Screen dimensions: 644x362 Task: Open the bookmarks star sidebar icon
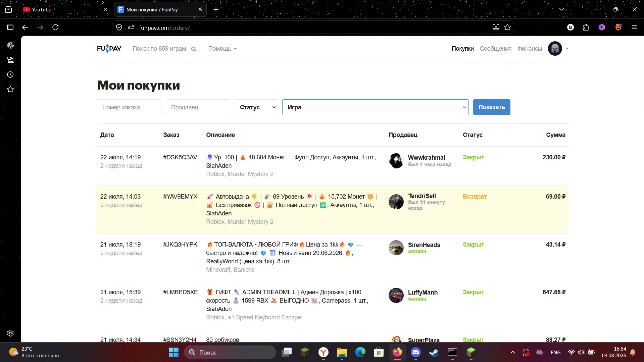(x=10, y=89)
